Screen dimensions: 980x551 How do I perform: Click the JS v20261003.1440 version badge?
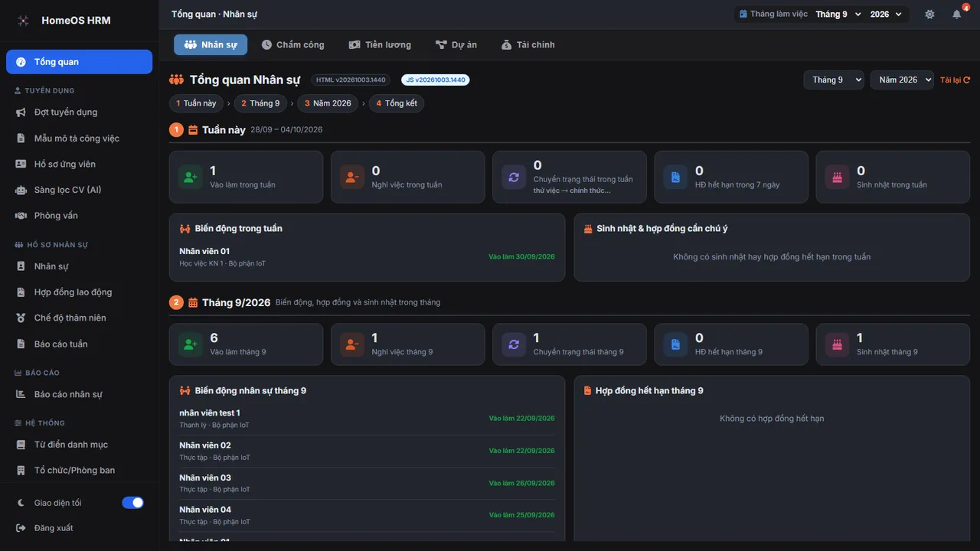pos(436,80)
